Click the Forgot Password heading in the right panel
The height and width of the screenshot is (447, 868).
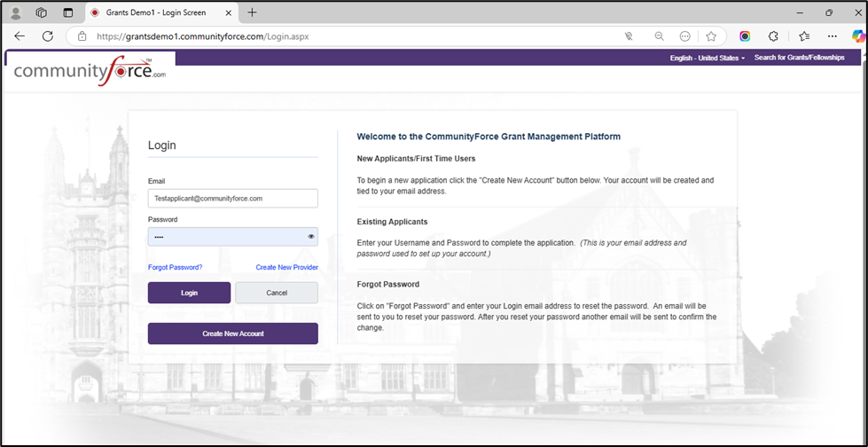tap(388, 284)
